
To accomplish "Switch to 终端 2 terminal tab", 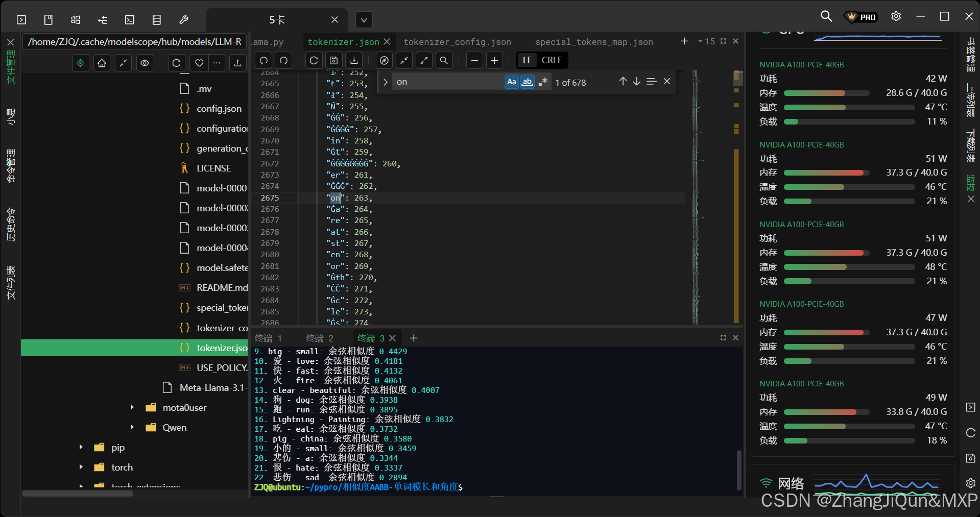I will (320, 338).
